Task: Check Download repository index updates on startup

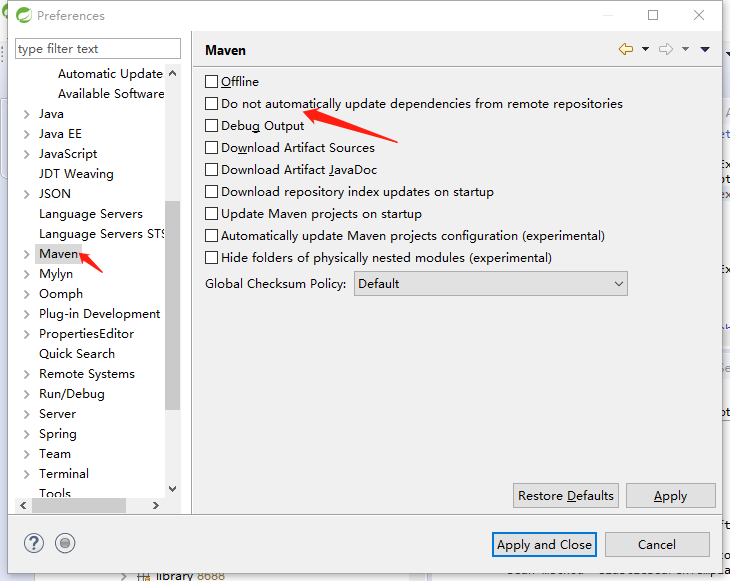Action: 211,191
